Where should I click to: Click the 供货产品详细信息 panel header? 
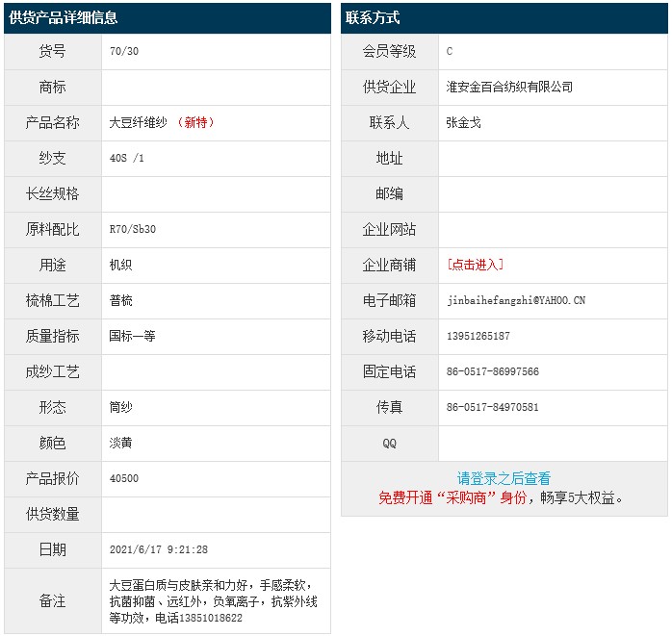[64, 18]
